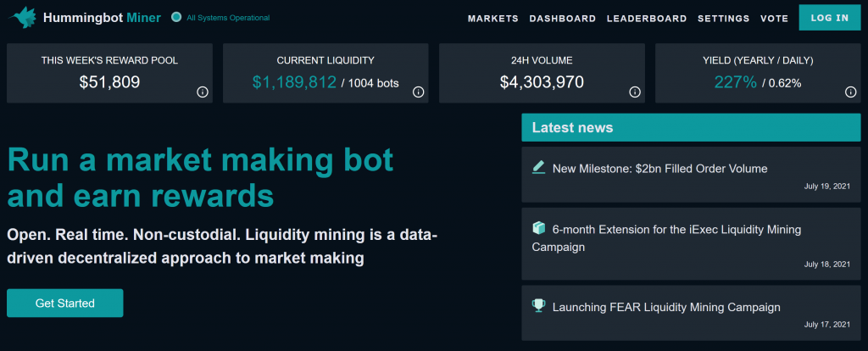The height and width of the screenshot is (351, 868).
Task: Open info icon for 24H Volume card
Action: click(x=635, y=92)
